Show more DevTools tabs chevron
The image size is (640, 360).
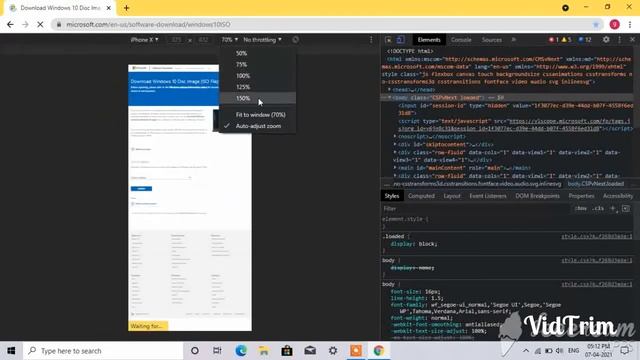click(x=513, y=40)
